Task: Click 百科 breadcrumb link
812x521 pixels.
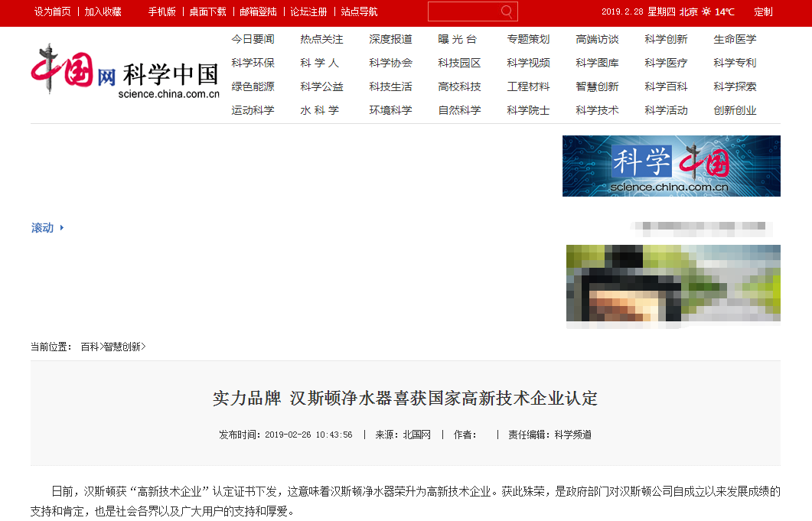Action: (90, 347)
